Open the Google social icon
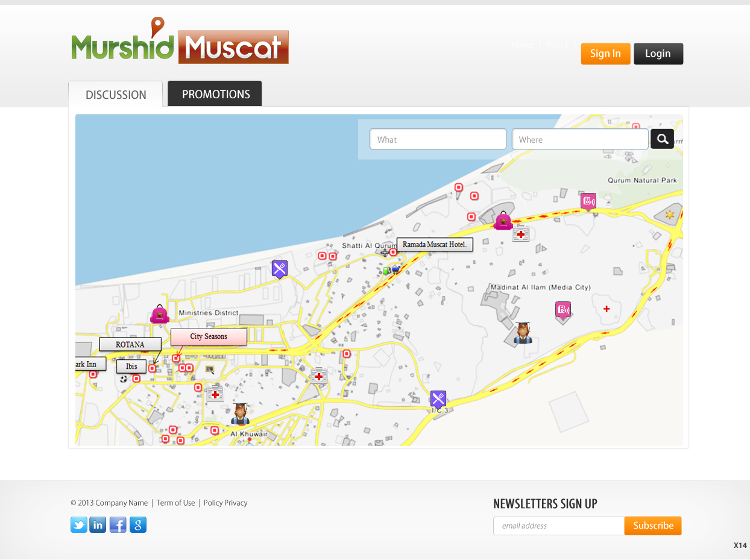 coord(138,525)
